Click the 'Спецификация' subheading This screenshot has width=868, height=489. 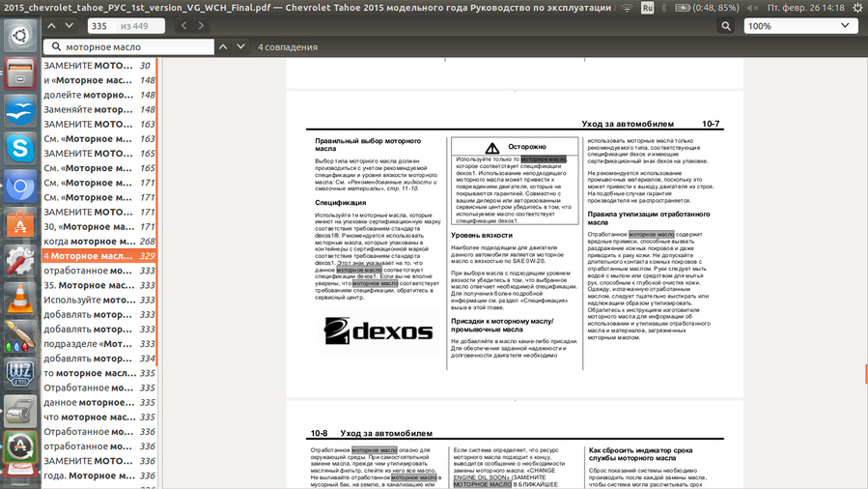click(x=341, y=203)
